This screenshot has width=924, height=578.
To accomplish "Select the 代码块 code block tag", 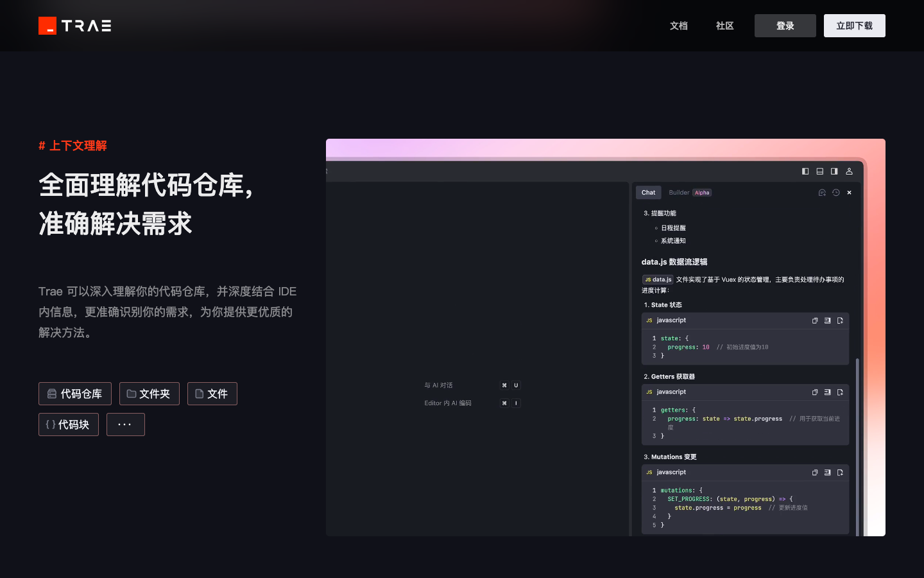I will coord(69,425).
